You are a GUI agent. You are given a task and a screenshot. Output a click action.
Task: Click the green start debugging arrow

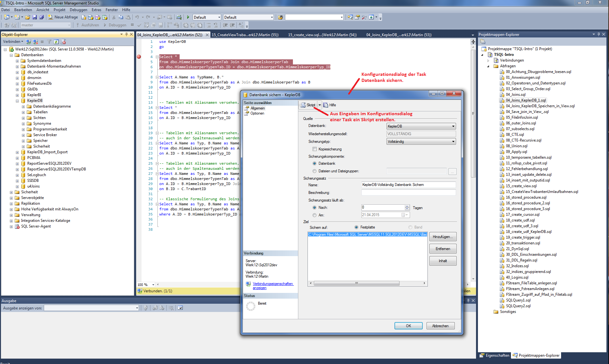point(188,17)
